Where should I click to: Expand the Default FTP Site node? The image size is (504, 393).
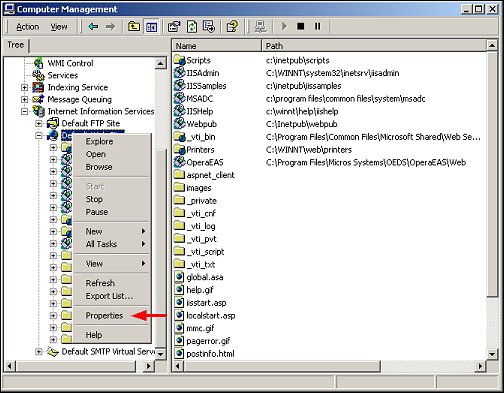pos(39,124)
